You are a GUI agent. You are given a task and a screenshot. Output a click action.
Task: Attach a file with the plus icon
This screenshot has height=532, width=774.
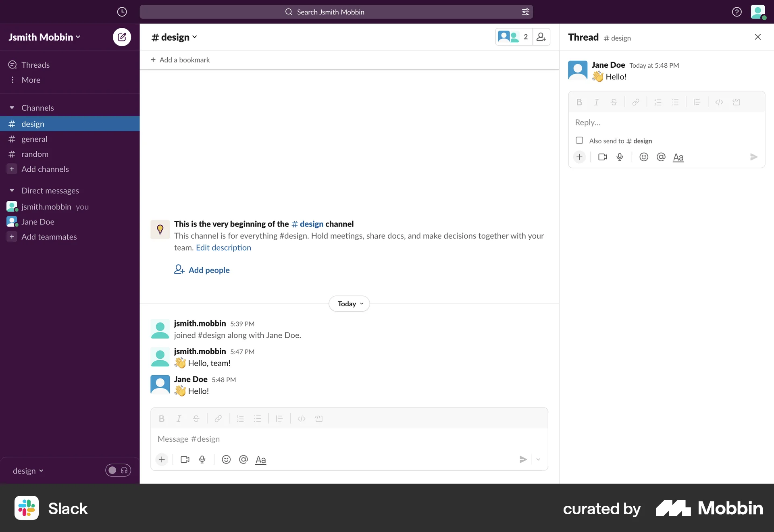161,459
